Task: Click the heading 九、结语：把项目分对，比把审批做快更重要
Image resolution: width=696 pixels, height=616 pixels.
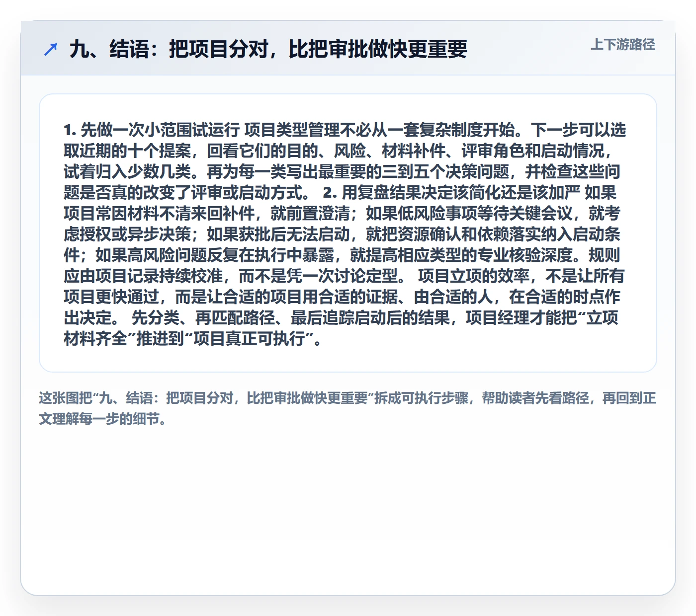Action: point(268,49)
